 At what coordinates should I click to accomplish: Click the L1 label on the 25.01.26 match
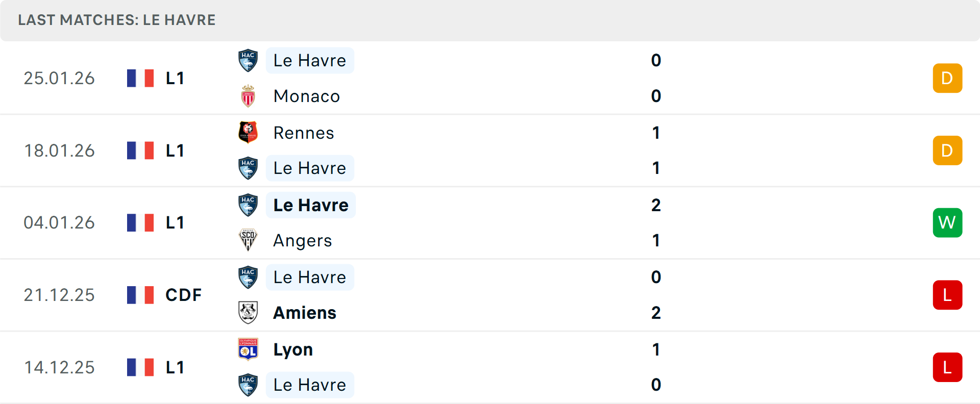pos(174,78)
